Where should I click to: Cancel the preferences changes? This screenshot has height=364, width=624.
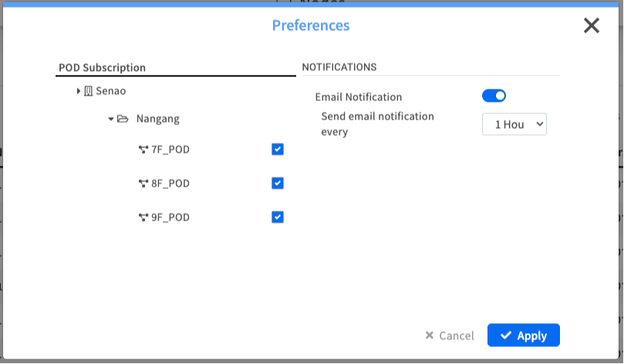tap(450, 335)
